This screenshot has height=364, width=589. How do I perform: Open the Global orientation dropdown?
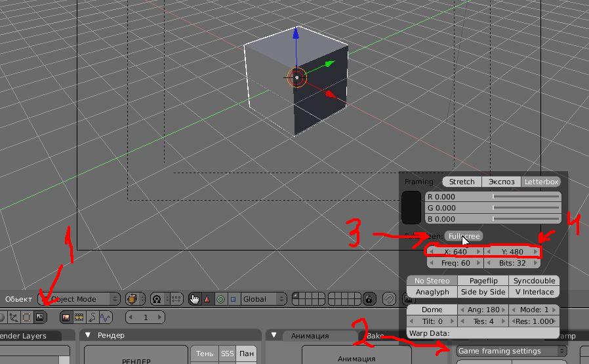coord(264,299)
